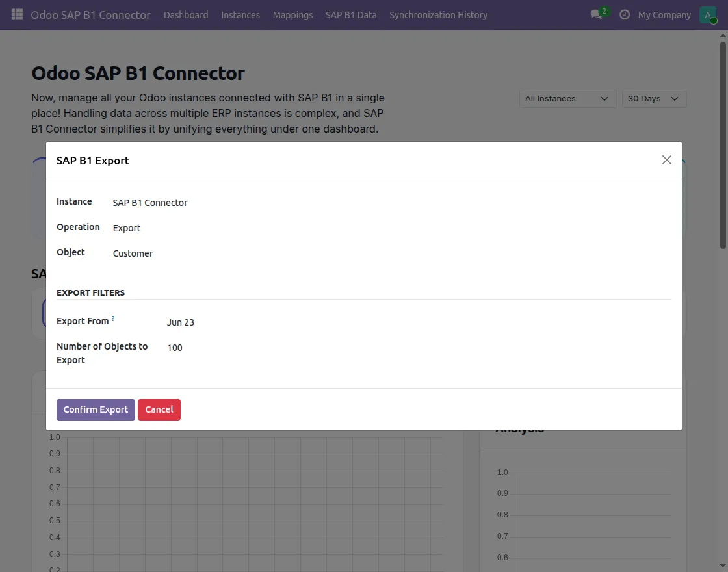Open the user avatar menu
The width and height of the screenshot is (728, 572).
(x=708, y=15)
